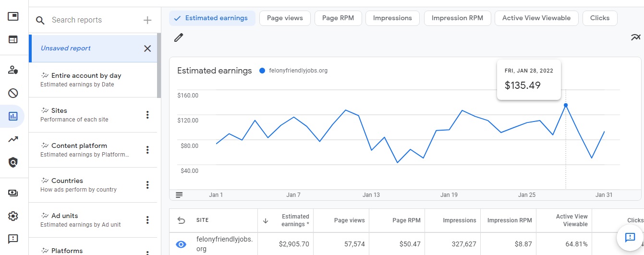The image size is (644, 255).
Task: Sort by the Impression RPM column header
Action: coord(510,220)
